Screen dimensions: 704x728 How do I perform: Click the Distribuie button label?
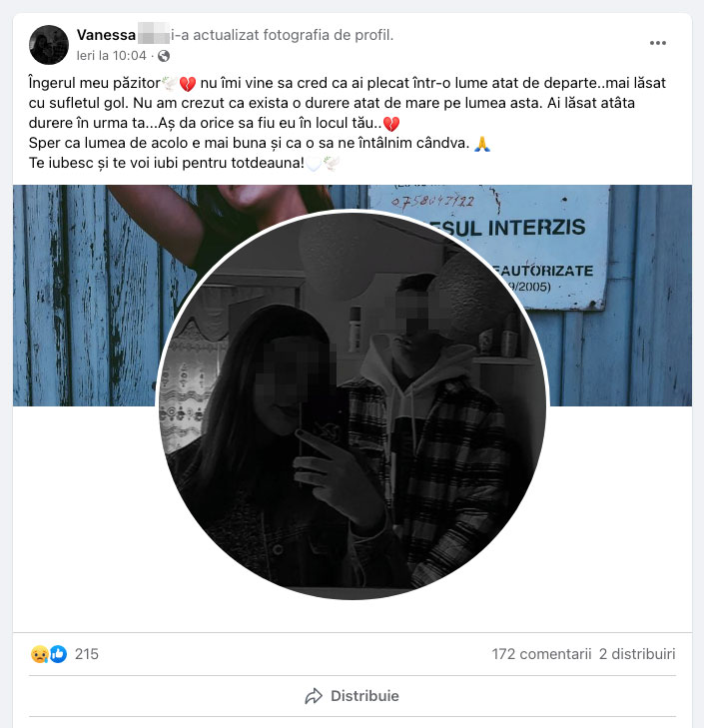(x=364, y=696)
